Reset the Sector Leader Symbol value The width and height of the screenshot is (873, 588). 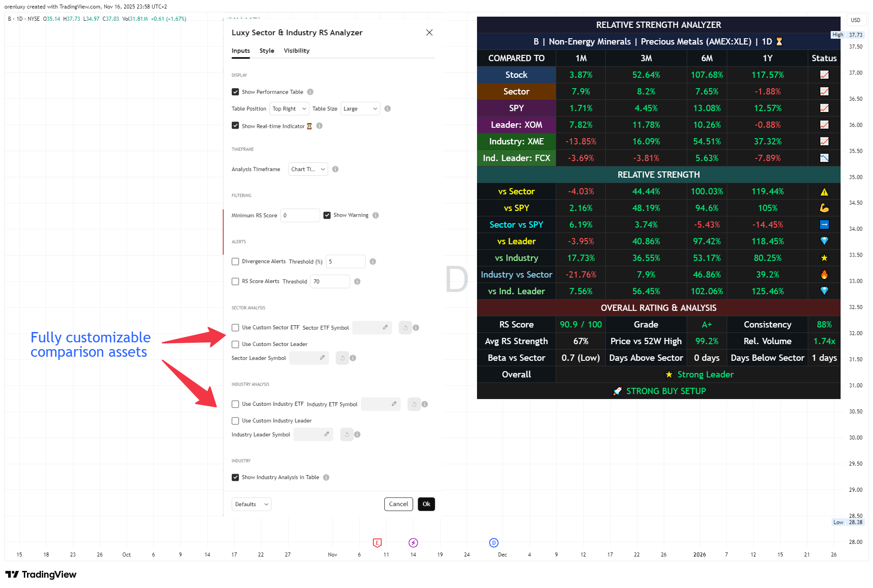click(342, 358)
